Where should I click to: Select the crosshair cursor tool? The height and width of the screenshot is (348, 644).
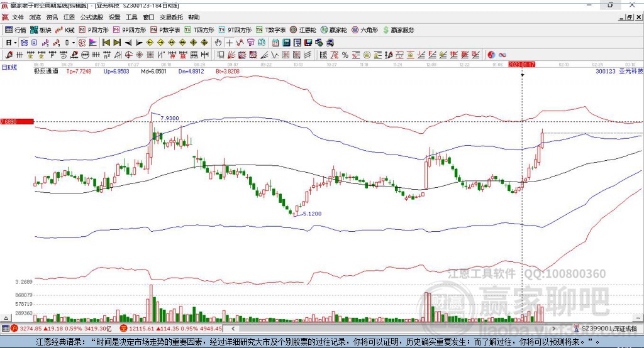coord(230,43)
